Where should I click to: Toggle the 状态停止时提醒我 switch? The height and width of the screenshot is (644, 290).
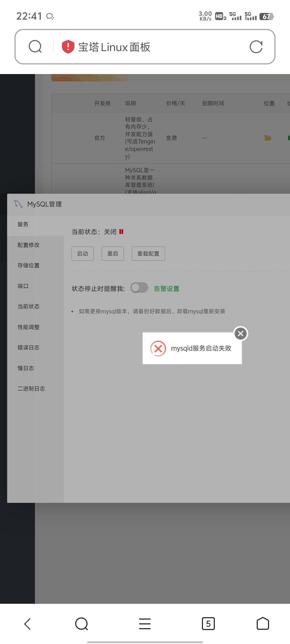pyautogui.click(x=139, y=288)
